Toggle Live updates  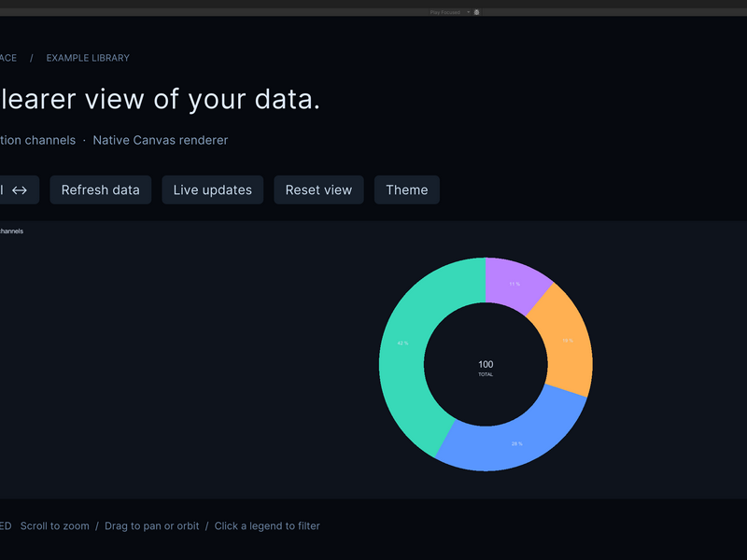[x=213, y=190]
